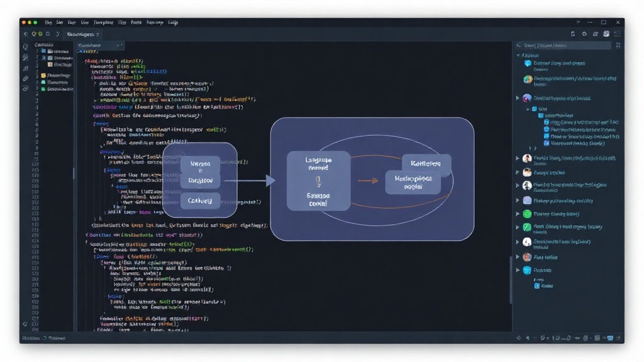Viewport: 644px width, 362px height.
Task: Open the first menu in the top menu bar
Action: coord(48,23)
